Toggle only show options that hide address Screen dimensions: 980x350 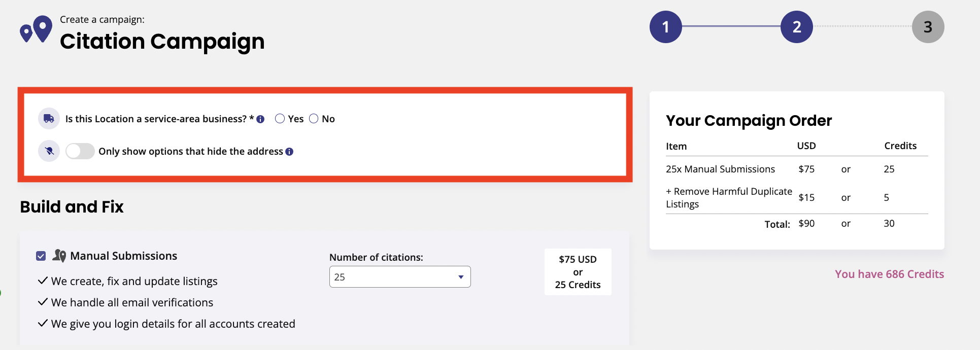click(80, 151)
